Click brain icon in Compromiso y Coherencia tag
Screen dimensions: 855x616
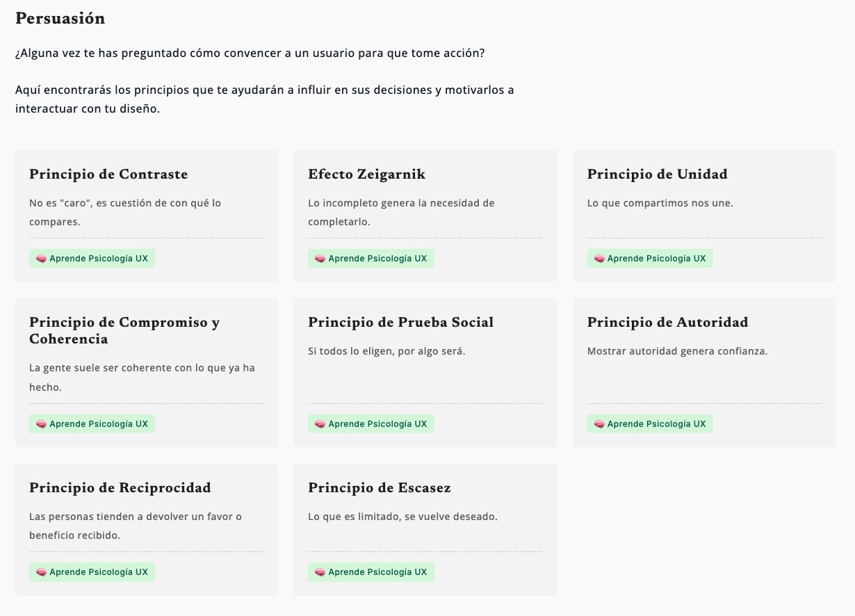coord(41,424)
